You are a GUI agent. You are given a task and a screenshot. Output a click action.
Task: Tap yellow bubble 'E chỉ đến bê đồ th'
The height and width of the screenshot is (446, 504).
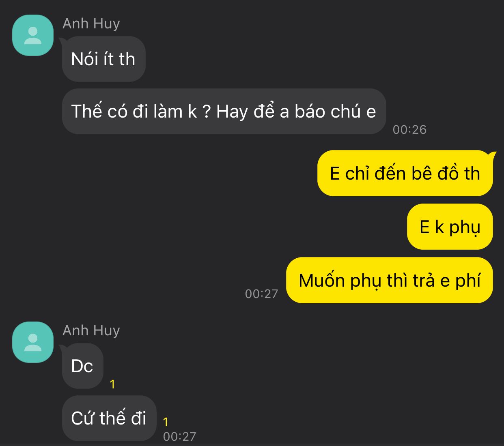[405, 173]
